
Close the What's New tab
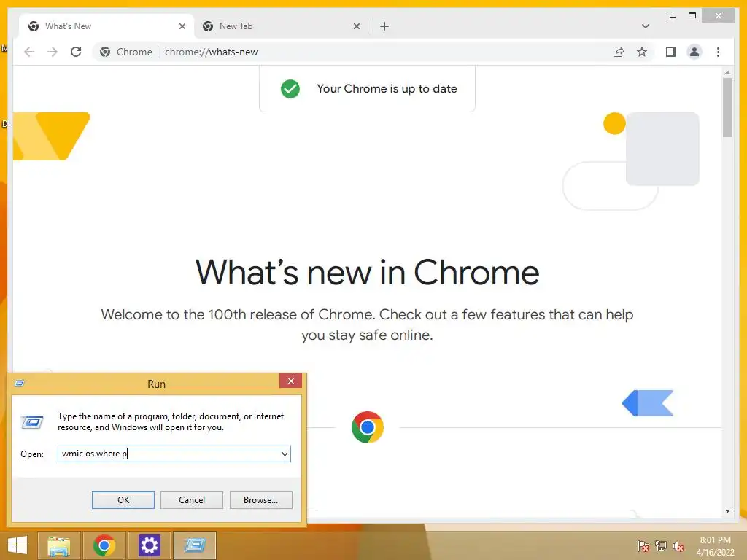[x=182, y=26]
